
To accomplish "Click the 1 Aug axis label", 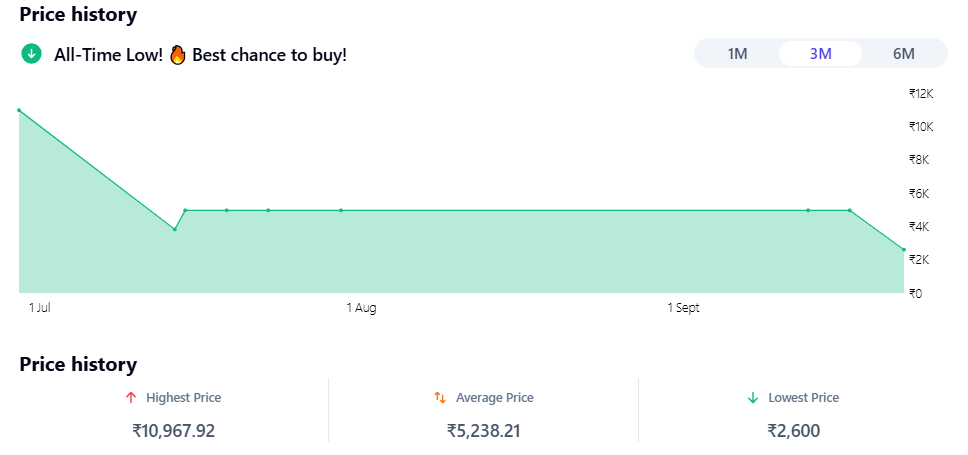I will click(361, 308).
